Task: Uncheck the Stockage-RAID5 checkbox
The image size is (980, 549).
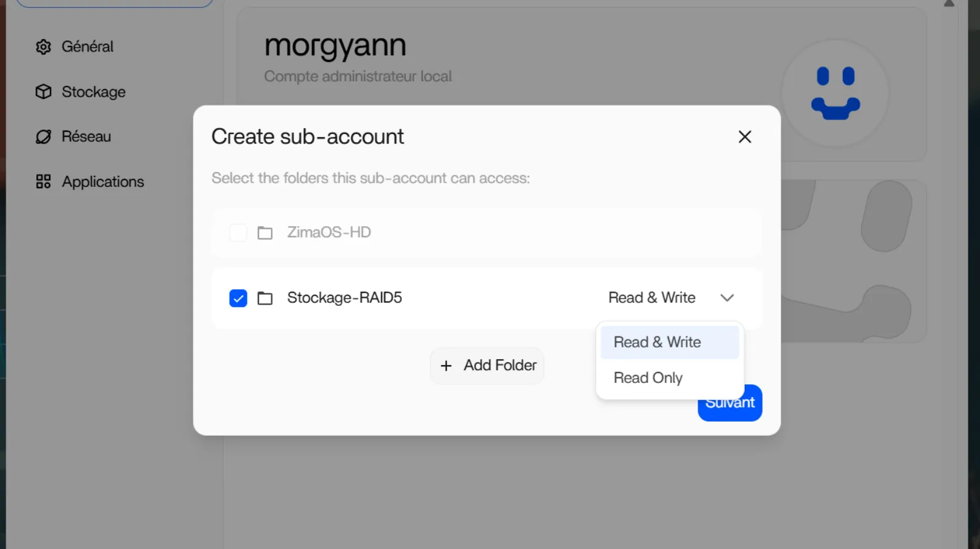Action: (x=238, y=298)
